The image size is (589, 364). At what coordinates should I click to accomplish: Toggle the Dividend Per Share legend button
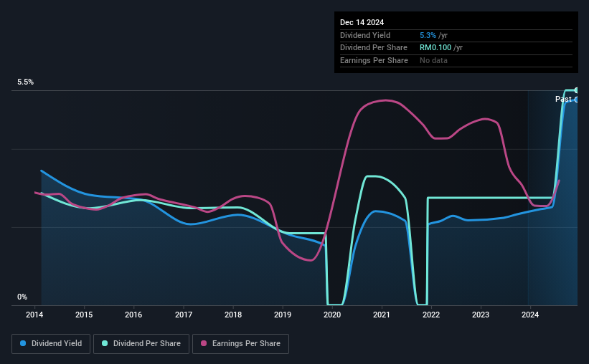pos(141,344)
